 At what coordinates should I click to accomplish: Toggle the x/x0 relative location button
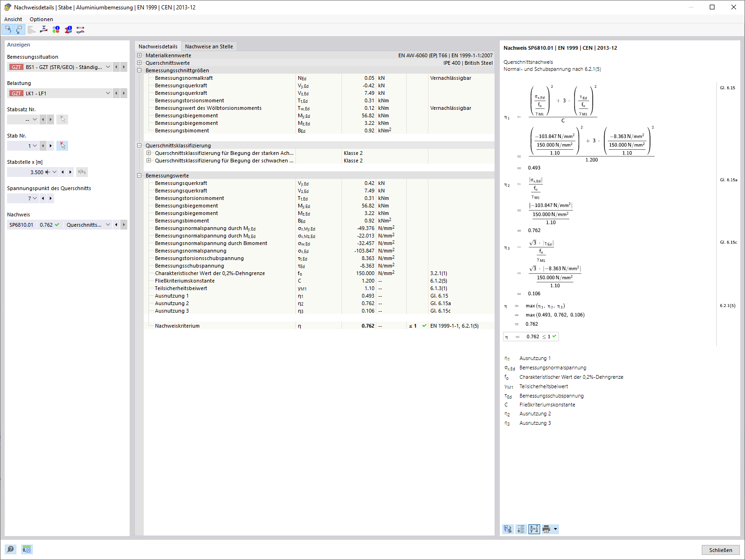(x=82, y=172)
